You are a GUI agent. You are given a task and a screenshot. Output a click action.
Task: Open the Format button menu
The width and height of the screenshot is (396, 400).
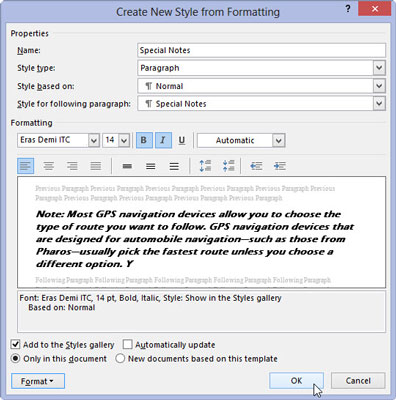[38, 381]
